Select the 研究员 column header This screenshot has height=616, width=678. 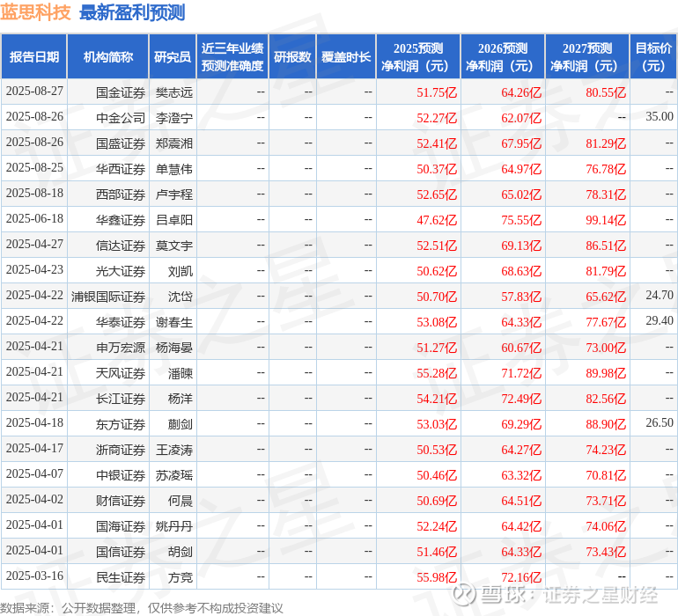coord(173,56)
